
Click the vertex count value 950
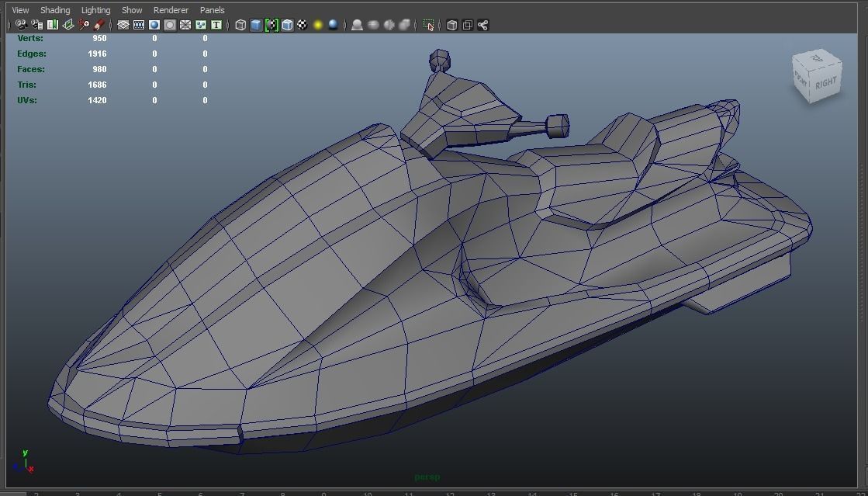pyautogui.click(x=99, y=38)
